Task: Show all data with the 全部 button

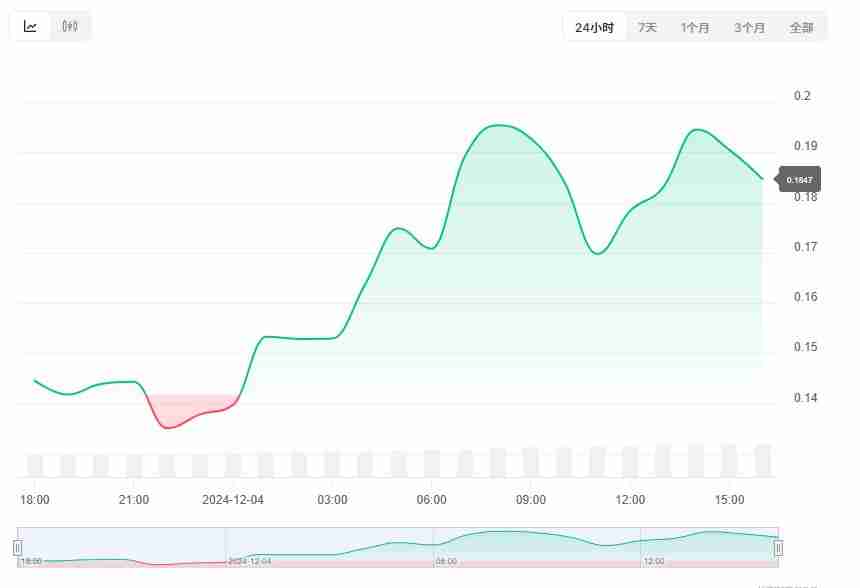Action: (x=801, y=27)
